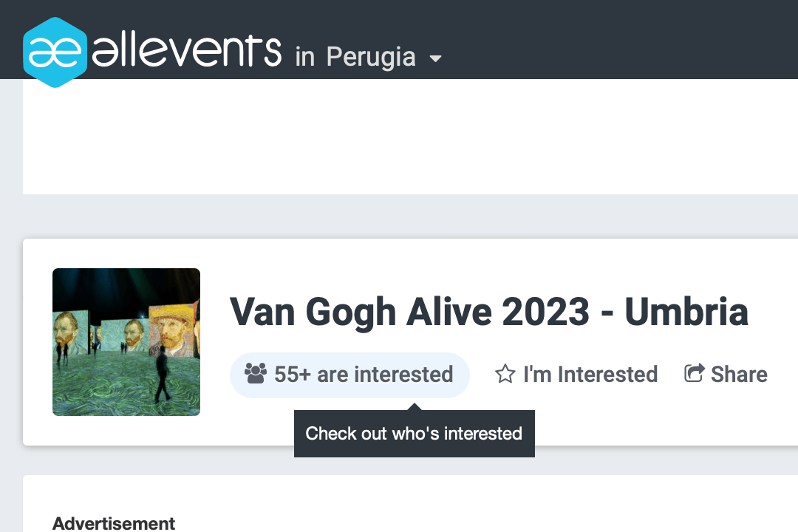Click the word "Umbria" in event title
The width and height of the screenshot is (798, 532).
[x=686, y=312]
